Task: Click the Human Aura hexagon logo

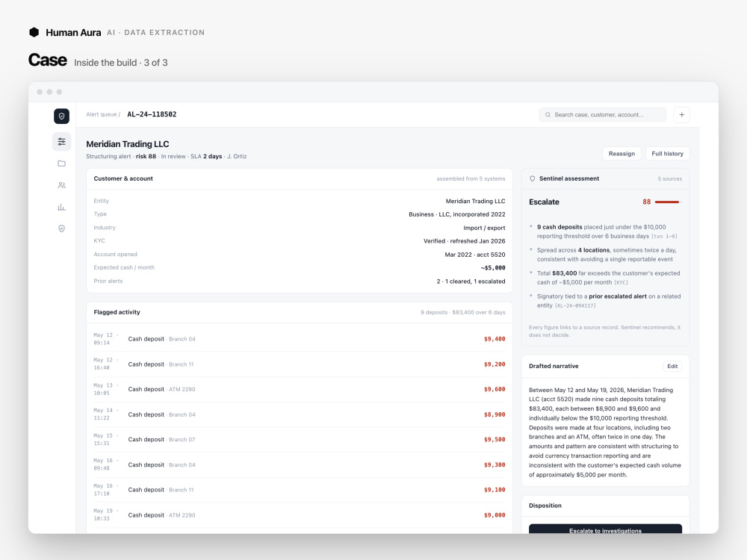Action: (x=34, y=32)
